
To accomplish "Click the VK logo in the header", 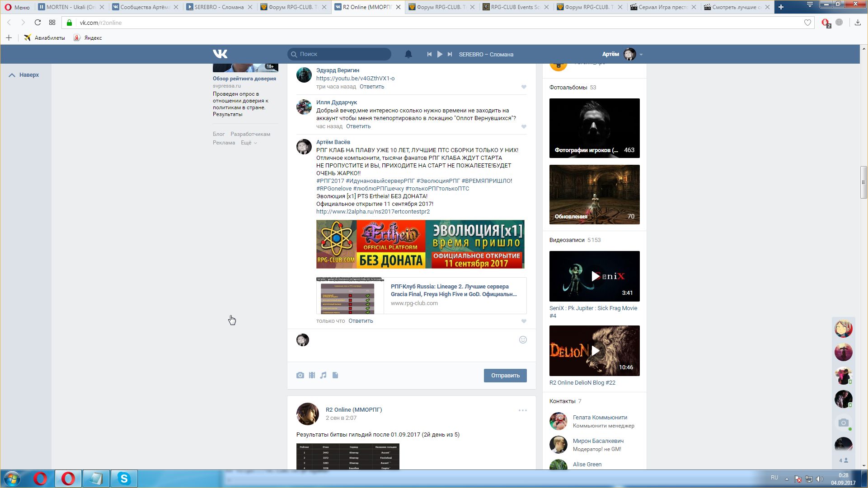I will [220, 54].
